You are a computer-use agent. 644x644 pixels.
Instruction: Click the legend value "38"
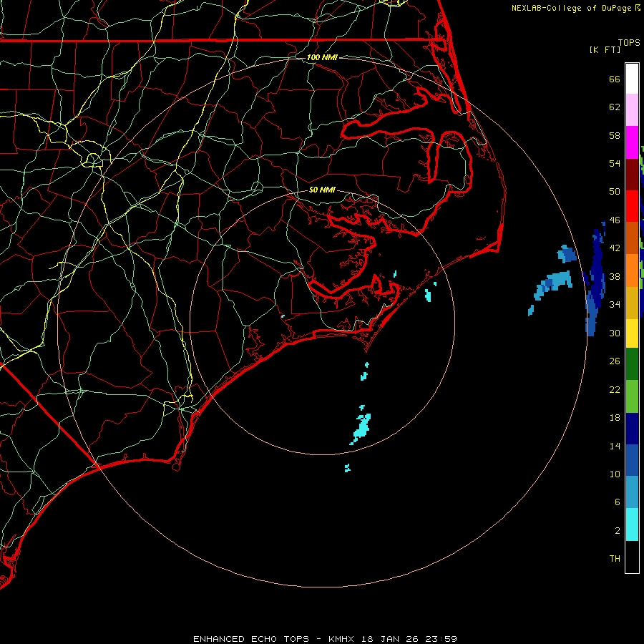pyautogui.click(x=615, y=276)
